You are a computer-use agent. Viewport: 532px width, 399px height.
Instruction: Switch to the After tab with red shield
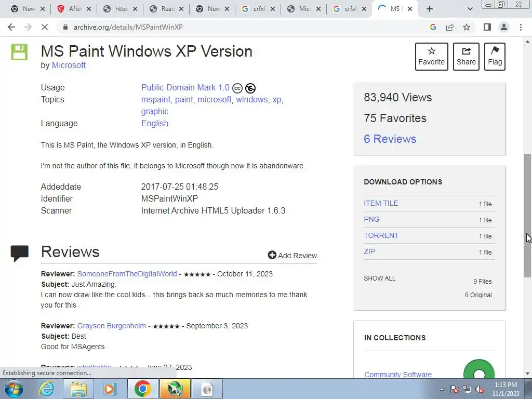coord(75,9)
